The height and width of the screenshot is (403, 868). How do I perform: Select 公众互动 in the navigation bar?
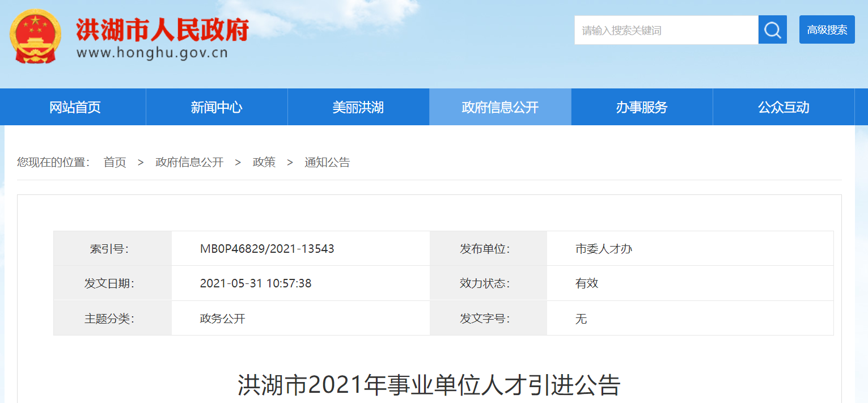pos(784,107)
